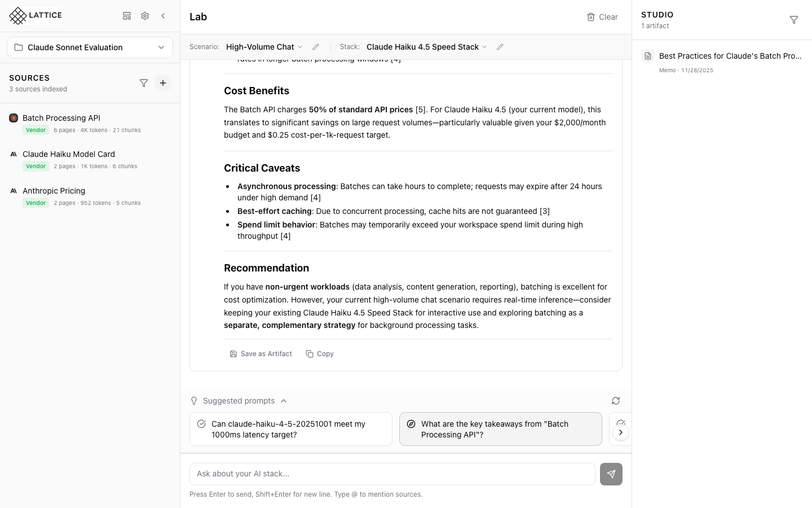Collapse the Suggested prompts section
The image size is (812, 508).
click(x=284, y=401)
